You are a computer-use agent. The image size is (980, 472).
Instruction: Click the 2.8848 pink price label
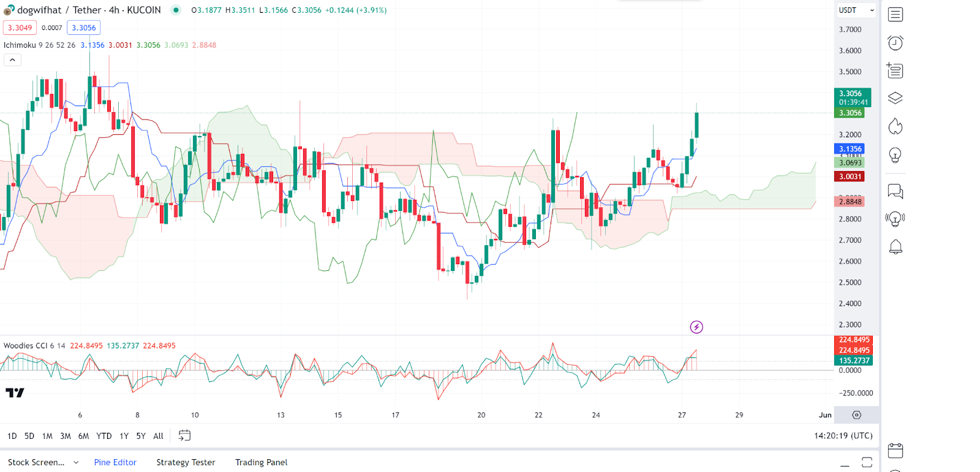[850, 202]
